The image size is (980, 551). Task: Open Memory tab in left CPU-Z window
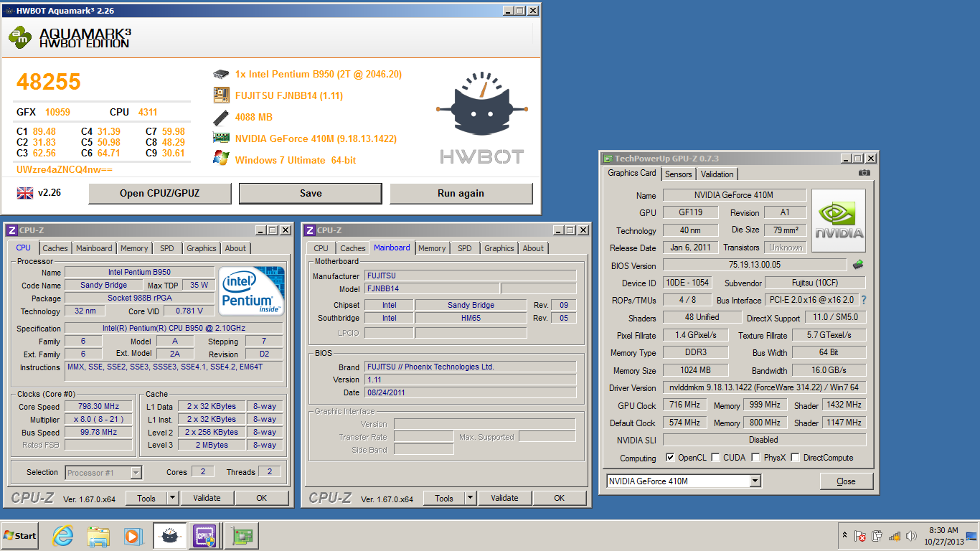click(134, 248)
